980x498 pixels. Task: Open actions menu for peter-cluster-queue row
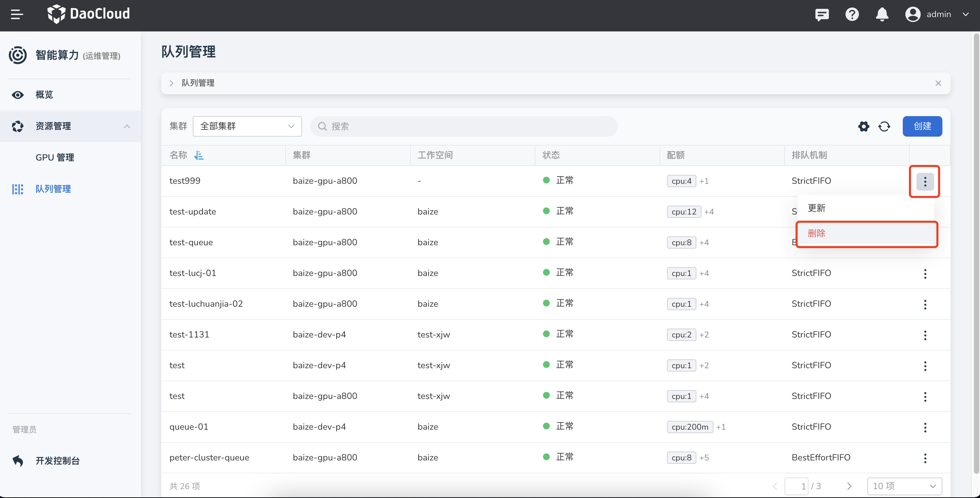tap(925, 458)
